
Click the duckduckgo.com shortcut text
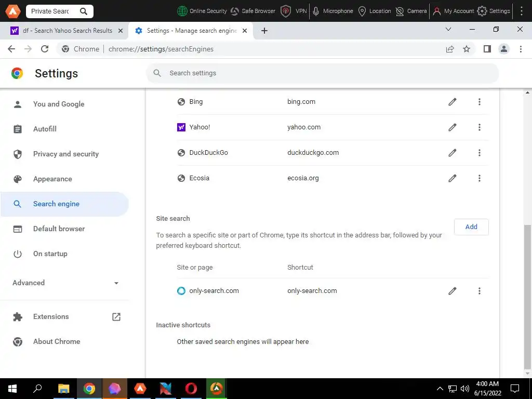click(313, 153)
